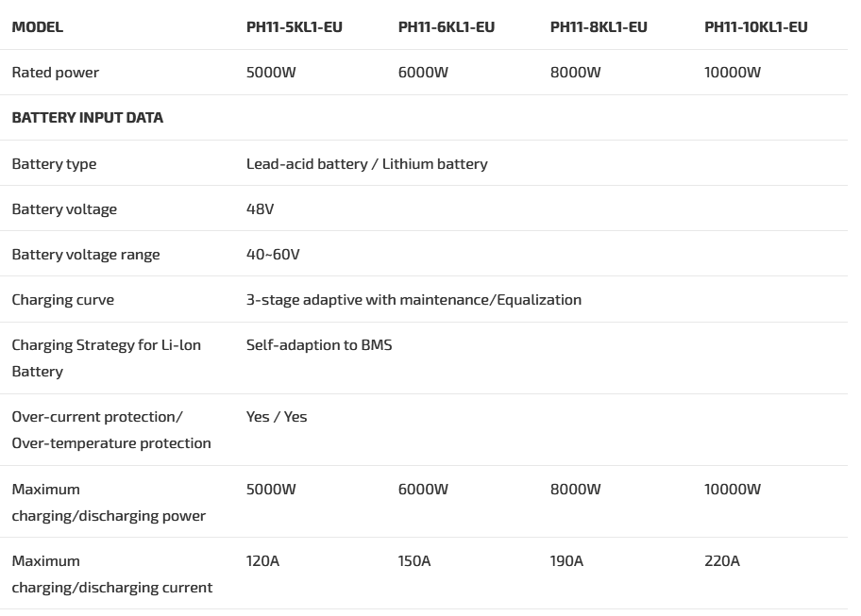Select the PH11-10KL1-EU model header
Screen dimensions: 861x616
[755, 27]
